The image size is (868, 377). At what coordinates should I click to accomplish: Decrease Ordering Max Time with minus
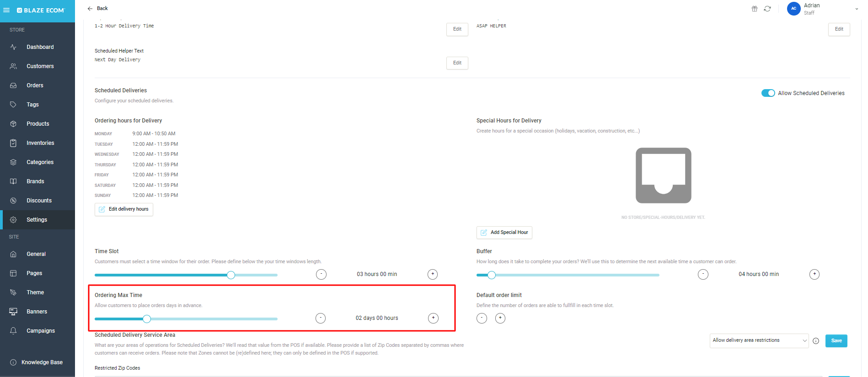pos(321,318)
